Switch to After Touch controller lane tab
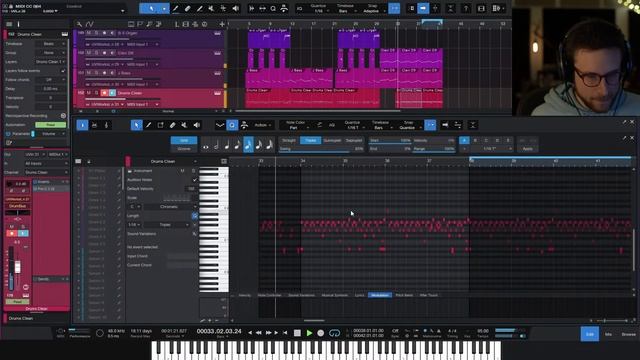Image resolution: width=640 pixels, height=360 pixels. (429, 295)
